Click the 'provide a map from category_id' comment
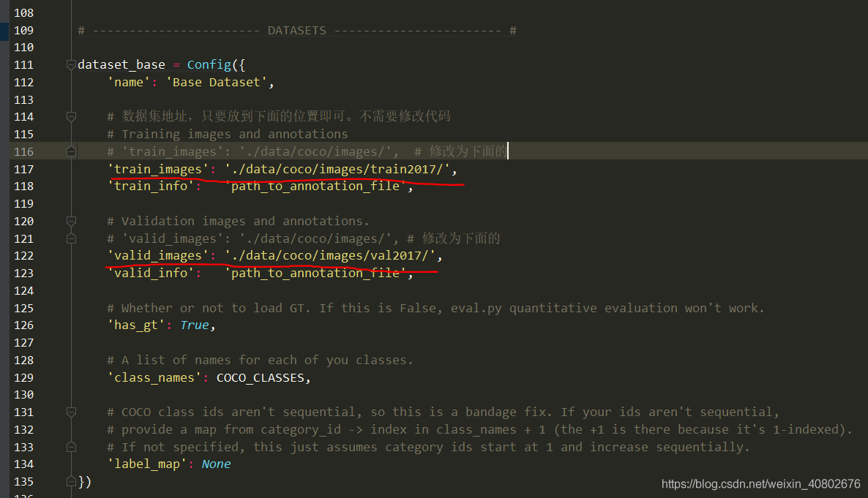The height and width of the screenshot is (498, 868). point(479,429)
